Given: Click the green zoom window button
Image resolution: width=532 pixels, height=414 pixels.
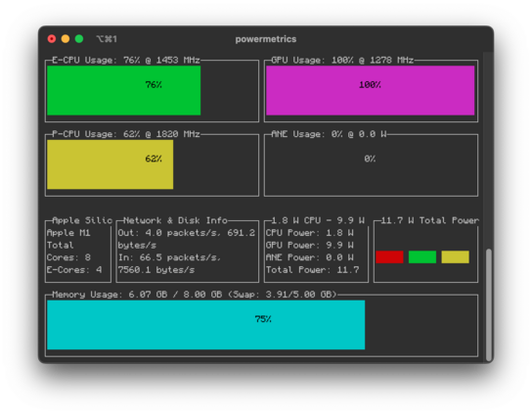Looking at the screenshot, I should 79,39.
